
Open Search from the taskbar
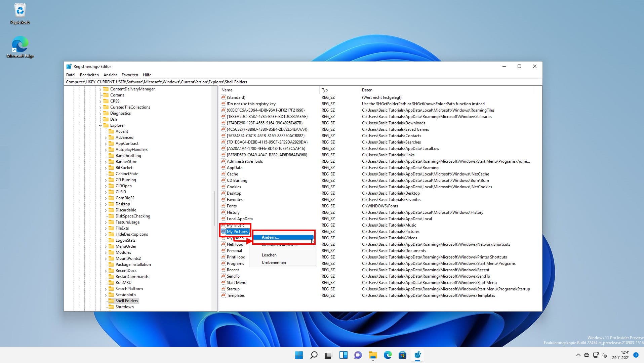pyautogui.click(x=314, y=355)
